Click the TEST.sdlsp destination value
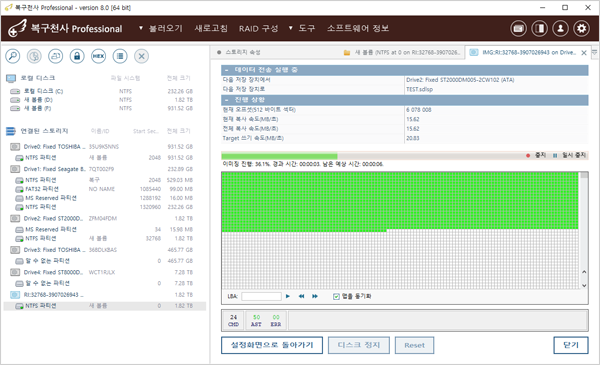This screenshot has height=365, width=600. click(419, 90)
